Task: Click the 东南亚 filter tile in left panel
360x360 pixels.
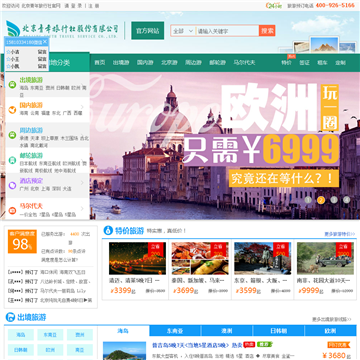Action: coord(50,335)
